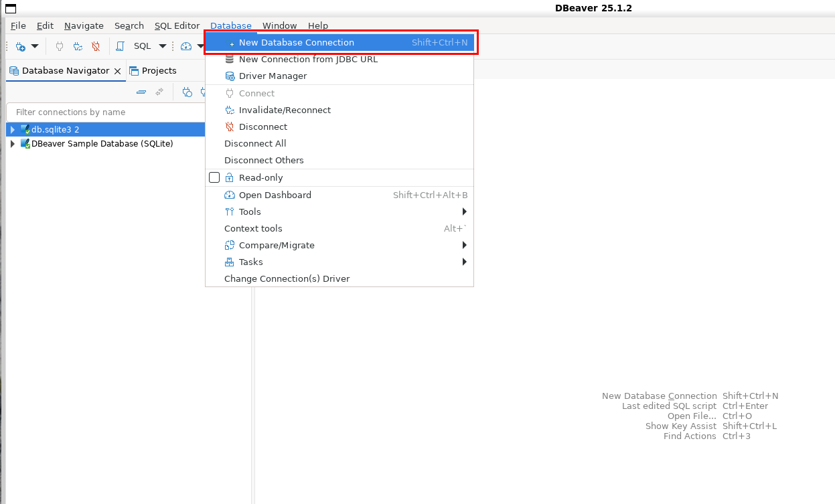This screenshot has width=835, height=504.
Task: Open the Help menu
Action: (318, 25)
